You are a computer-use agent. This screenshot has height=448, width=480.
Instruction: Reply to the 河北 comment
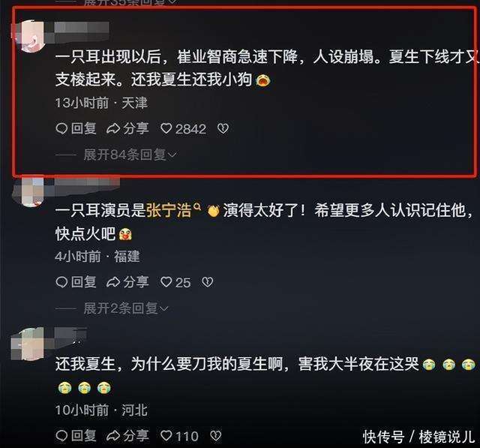tap(76, 436)
